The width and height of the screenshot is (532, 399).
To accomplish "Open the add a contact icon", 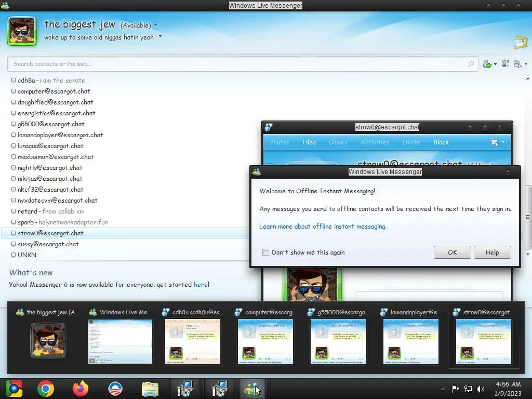I will point(487,64).
